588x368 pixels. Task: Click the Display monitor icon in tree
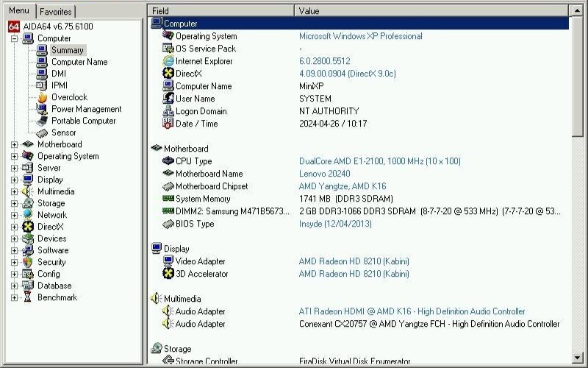pyautogui.click(x=28, y=180)
